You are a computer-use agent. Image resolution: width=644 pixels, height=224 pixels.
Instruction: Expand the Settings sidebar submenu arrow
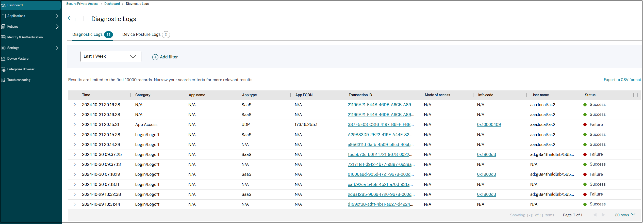(x=57, y=48)
